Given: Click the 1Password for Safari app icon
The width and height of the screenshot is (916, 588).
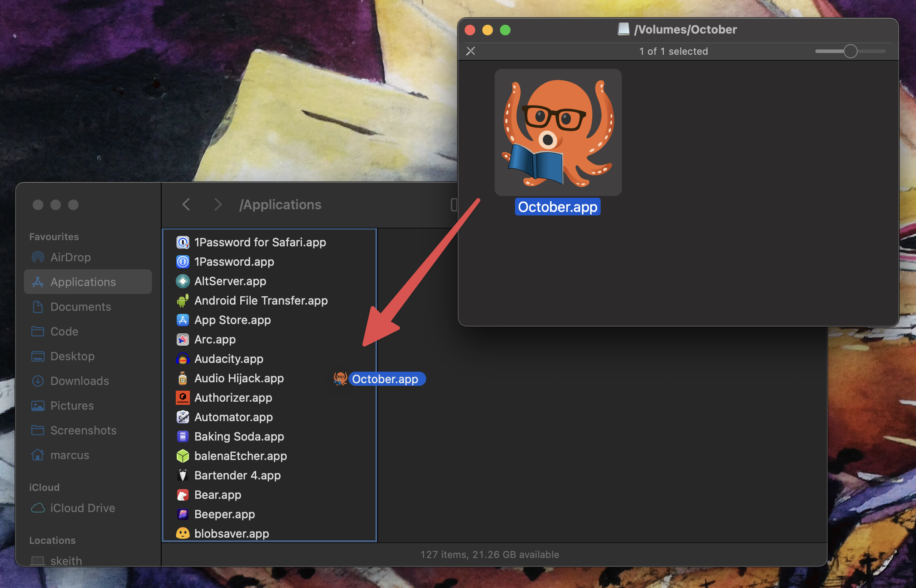Looking at the screenshot, I should point(183,242).
